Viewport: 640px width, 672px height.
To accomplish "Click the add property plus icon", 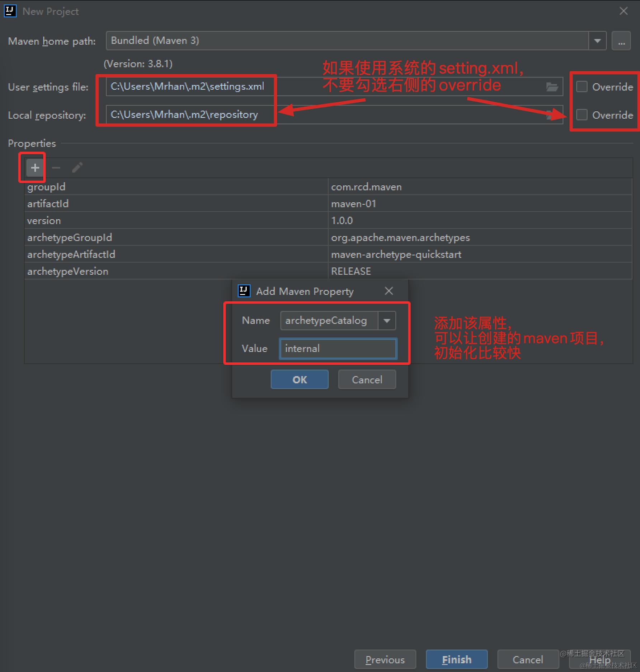I will click(35, 168).
